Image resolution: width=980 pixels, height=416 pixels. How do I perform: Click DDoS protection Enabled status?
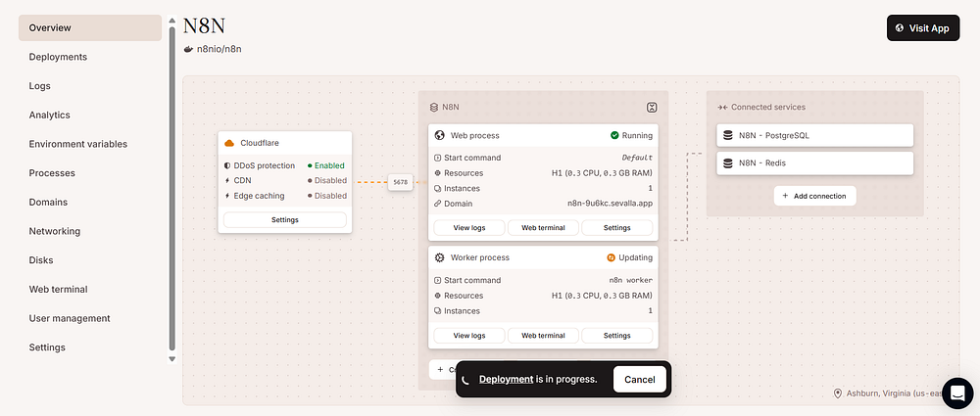point(326,165)
